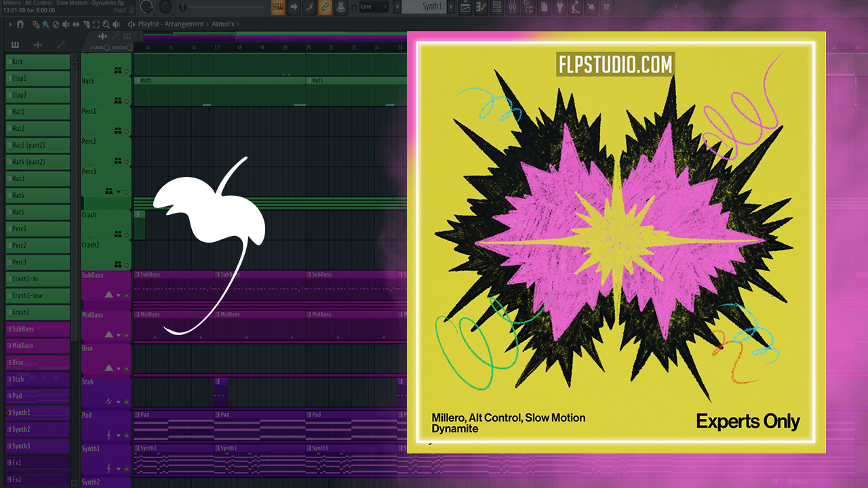
Task: Mute the Hat5 track with its LED
Action: click(126, 100)
